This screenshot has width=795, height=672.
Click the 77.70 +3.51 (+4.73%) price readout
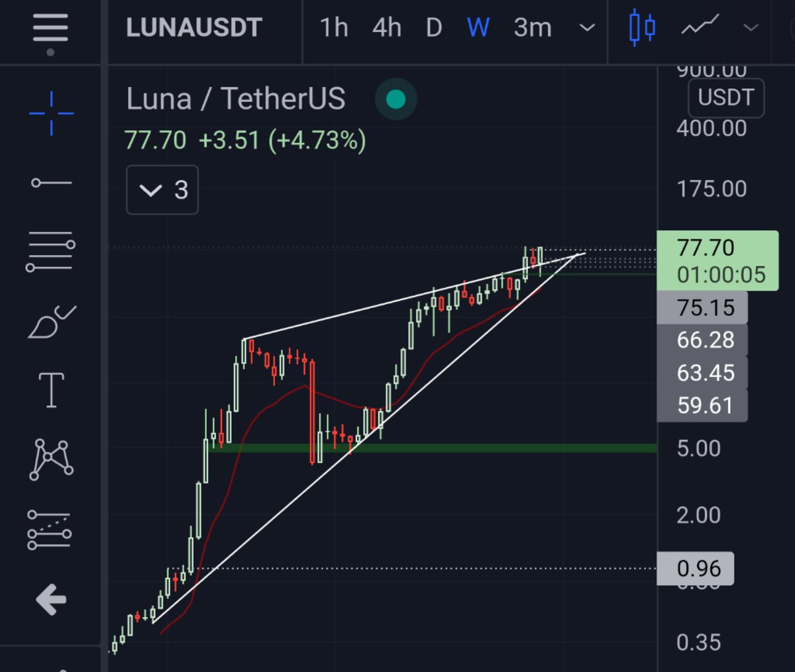pyautogui.click(x=245, y=140)
